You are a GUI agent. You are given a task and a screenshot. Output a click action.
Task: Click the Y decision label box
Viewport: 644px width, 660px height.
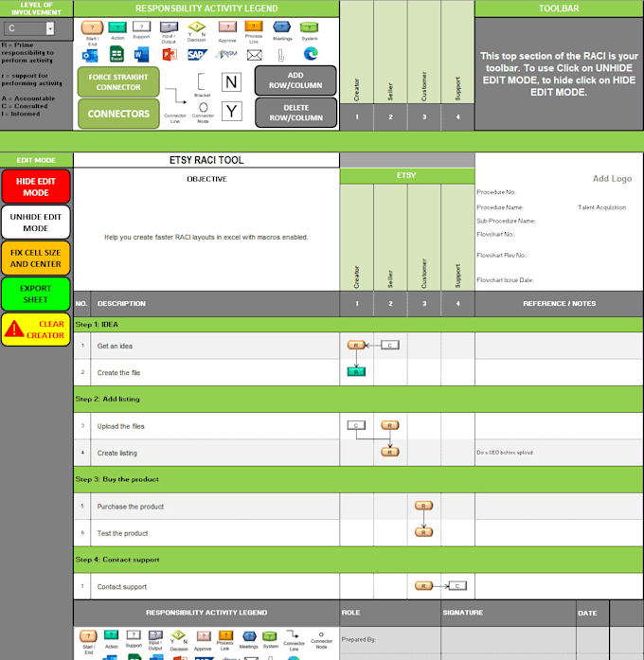click(231, 112)
